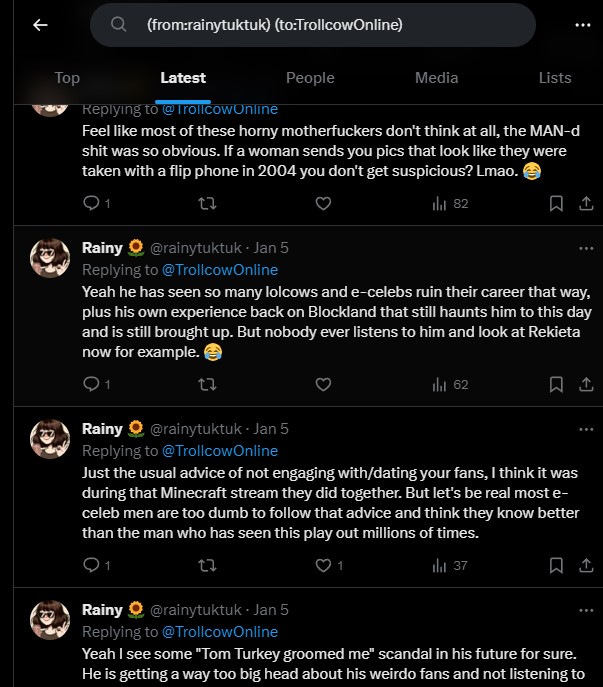The image size is (603, 687).
Task: Open Rainy's profile picture on Minecraft tweet
Action: 50,440
